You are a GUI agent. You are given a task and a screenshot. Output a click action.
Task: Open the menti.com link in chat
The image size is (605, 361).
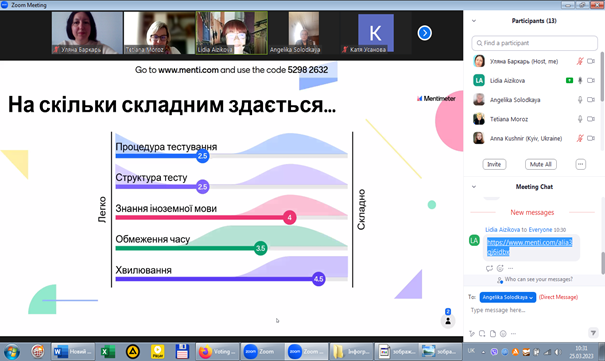(x=529, y=247)
